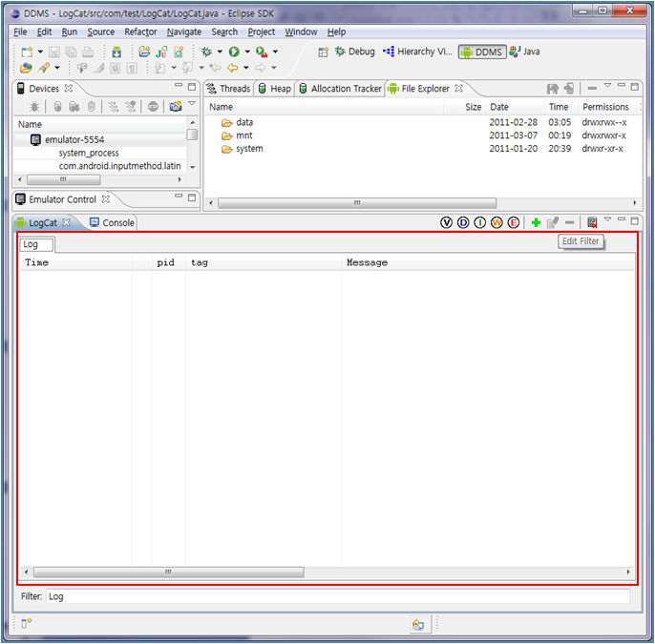The width and height of the screenshot is (655, 644).
Task: Click the New JUnit Test Case icon
Action: click(x=161, y=52)
